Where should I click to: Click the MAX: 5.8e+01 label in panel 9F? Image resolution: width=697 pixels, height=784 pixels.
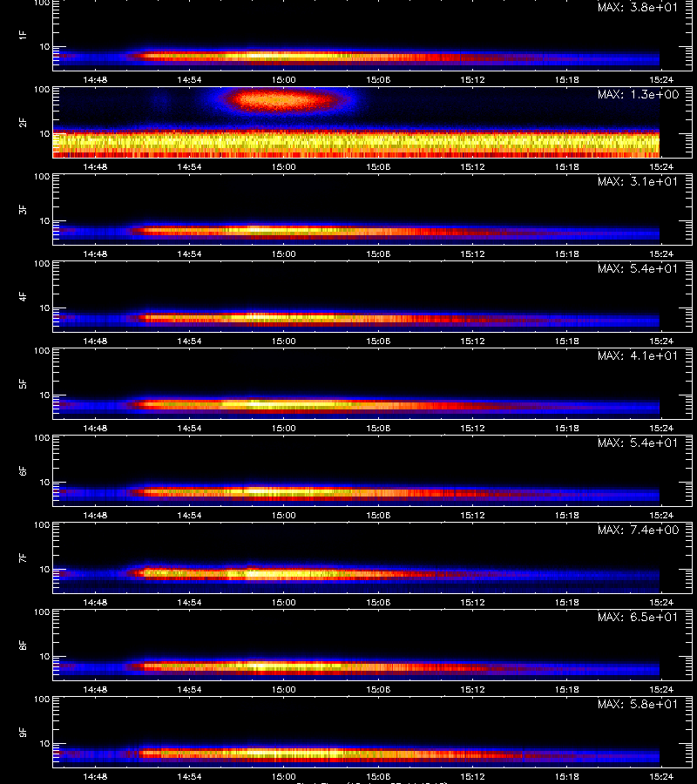(638, 704)
